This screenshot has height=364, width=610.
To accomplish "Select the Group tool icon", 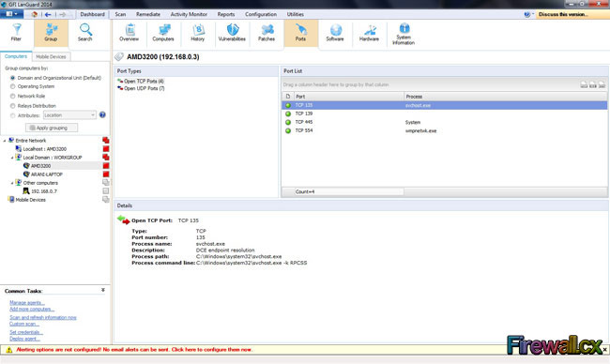I will pos(51,33).
